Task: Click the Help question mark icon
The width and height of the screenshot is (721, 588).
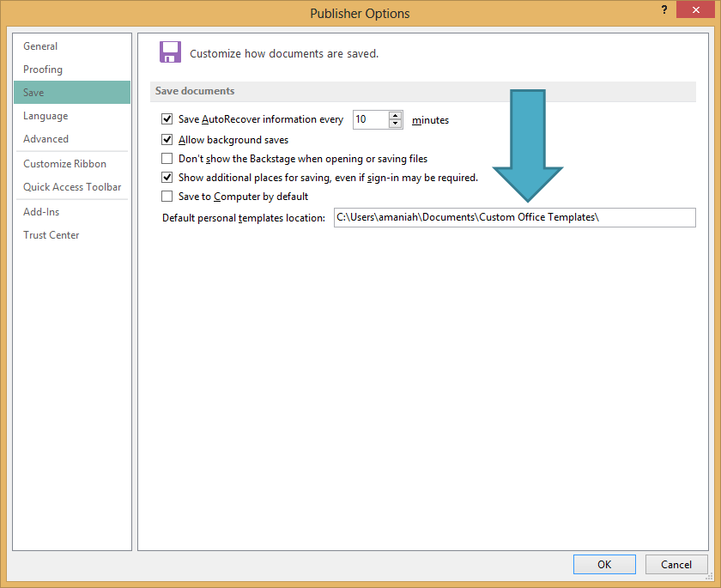Action: pos(663,9)
